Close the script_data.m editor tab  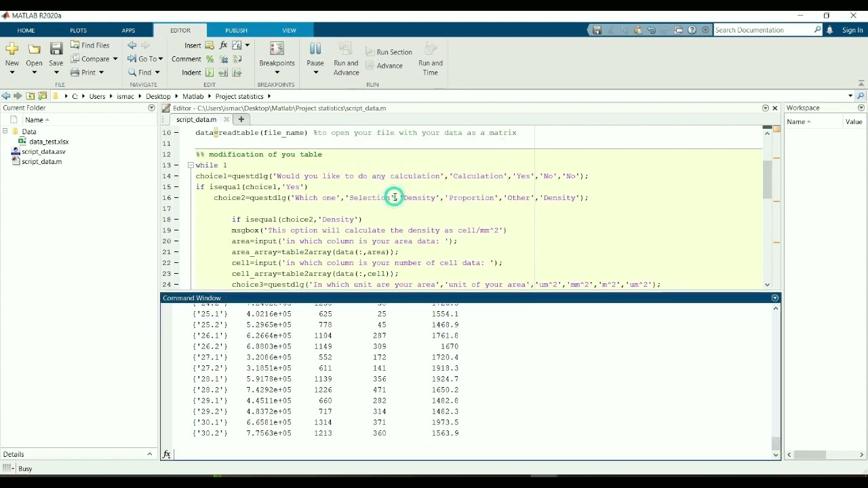(226, 119)
